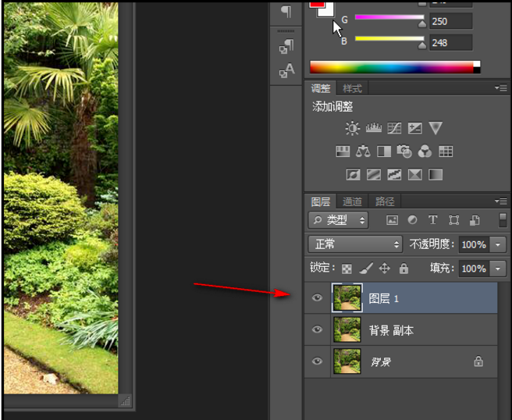
Task: Open the blend mode 正常 dropdown
Action: pos(355,244)
